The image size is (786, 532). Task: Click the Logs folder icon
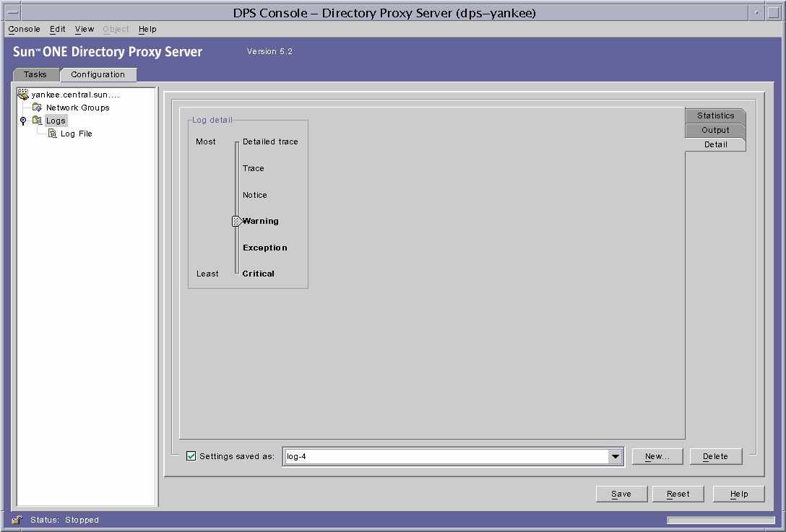coord(37,121)
